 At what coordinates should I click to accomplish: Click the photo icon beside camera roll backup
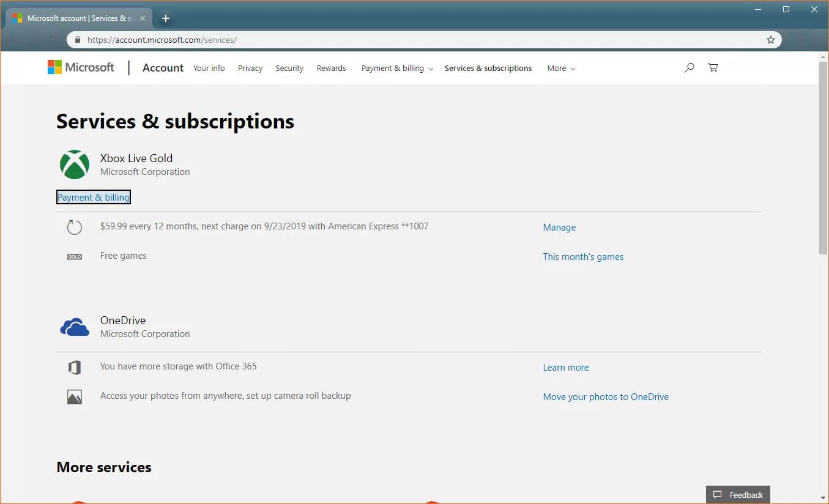[x=74, y=397]
